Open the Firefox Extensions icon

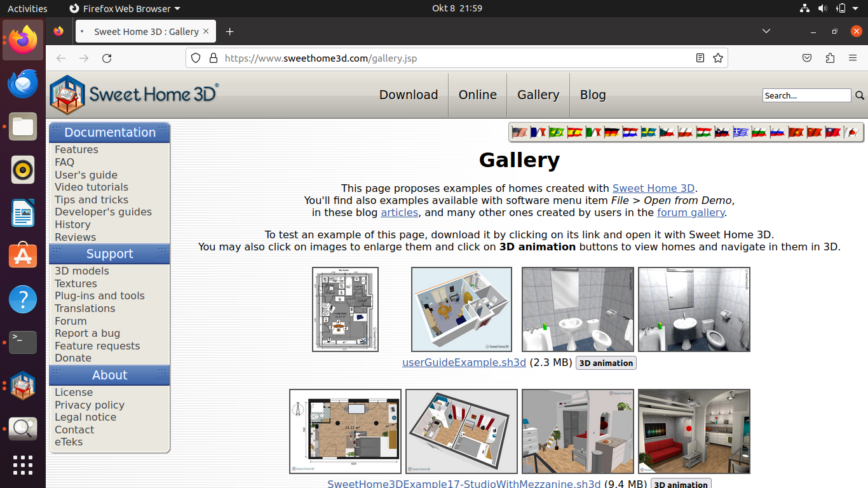coord(830,58)
